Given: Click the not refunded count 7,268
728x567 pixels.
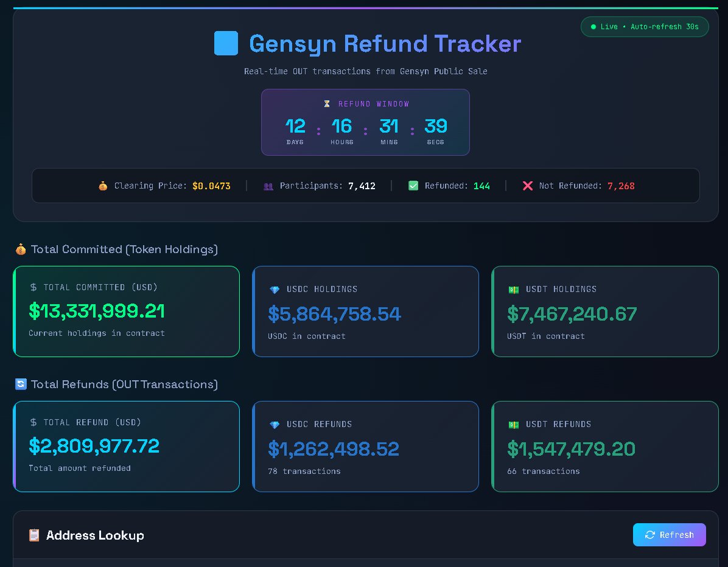Looking at the screenshot, I should point(621,186).
